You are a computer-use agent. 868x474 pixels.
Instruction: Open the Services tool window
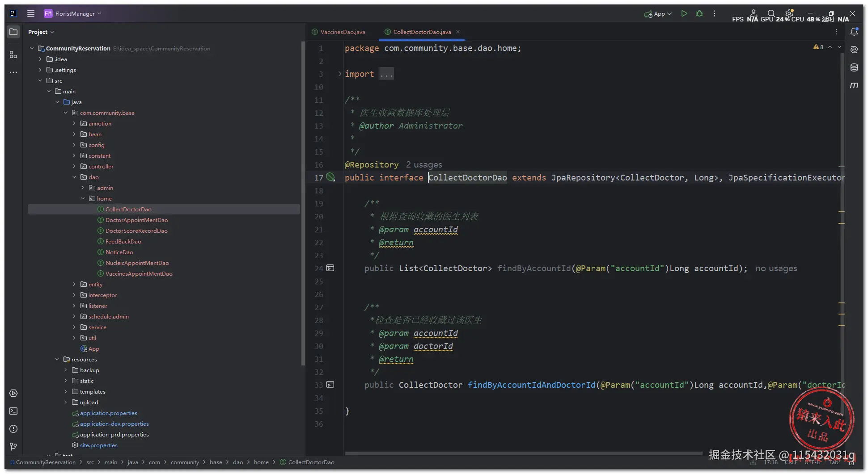click(x=13, y=393)
